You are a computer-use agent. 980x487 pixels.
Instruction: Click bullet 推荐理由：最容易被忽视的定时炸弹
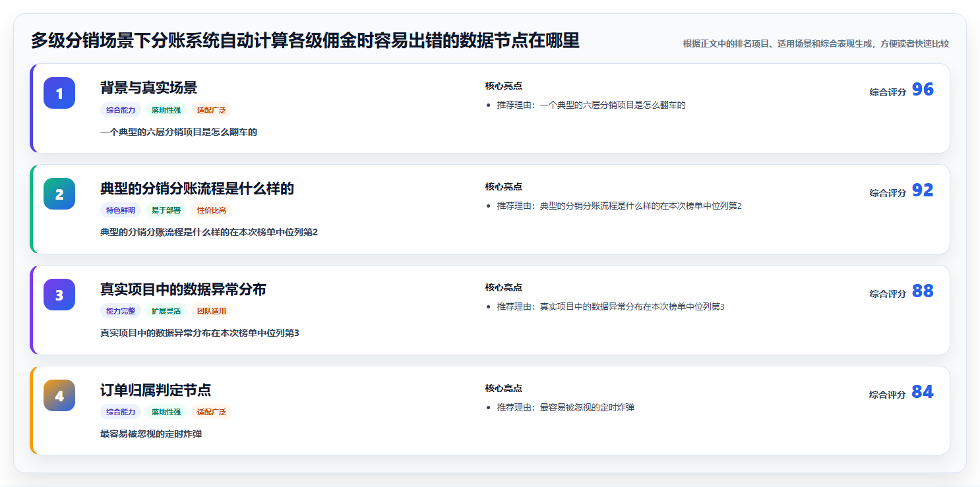[566, 407]
